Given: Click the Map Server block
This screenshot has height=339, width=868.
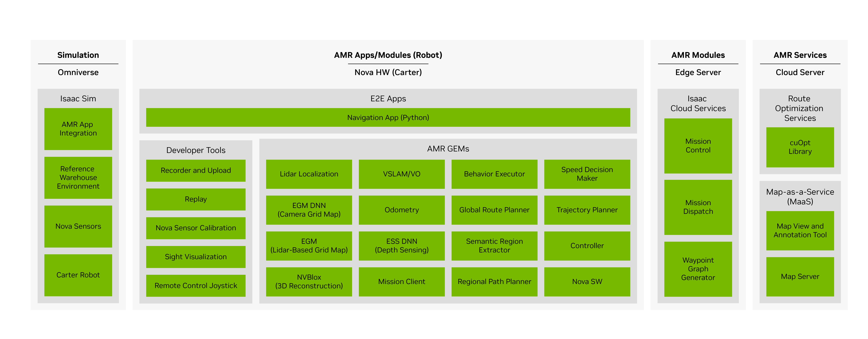Looking at the screenshot, I should click(x=800, y=277).
